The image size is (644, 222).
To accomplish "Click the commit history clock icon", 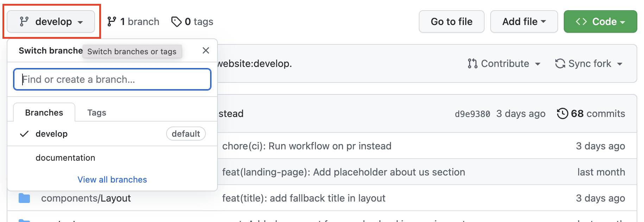I will tap(562, 113).
